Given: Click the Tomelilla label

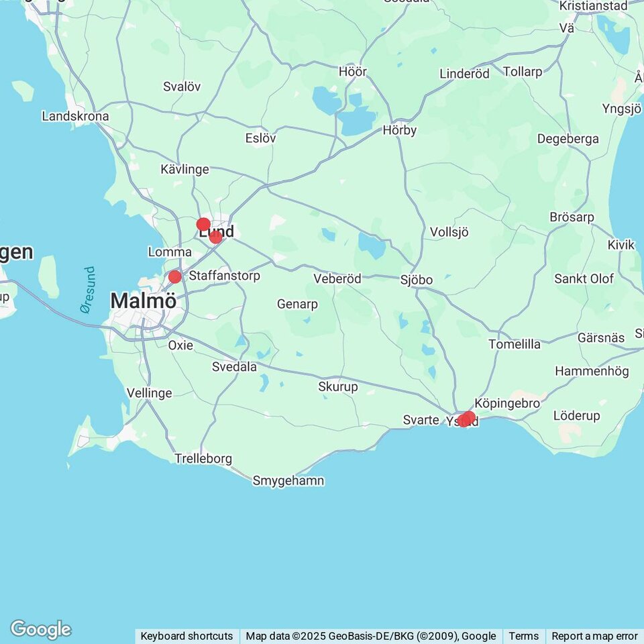Looking at the screenshot, I should 515,344.
